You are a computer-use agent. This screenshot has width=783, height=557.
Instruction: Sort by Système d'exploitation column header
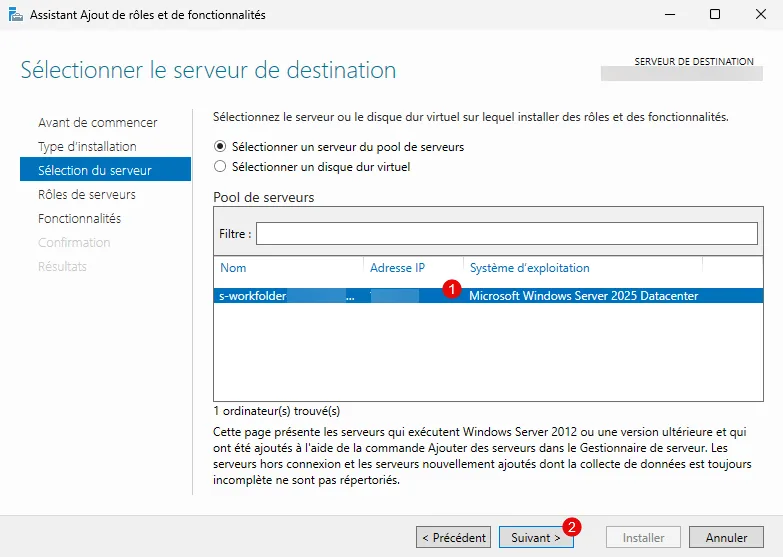529,268
